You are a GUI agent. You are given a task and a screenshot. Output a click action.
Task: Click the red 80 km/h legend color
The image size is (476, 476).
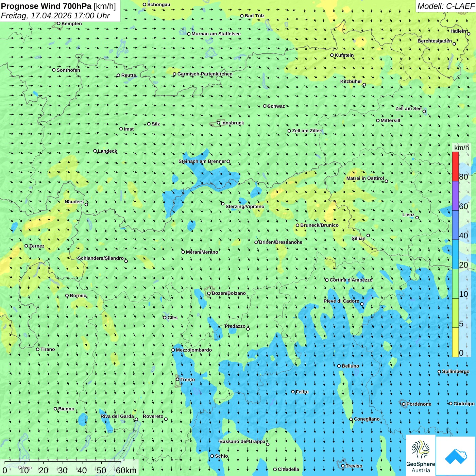[x=455, y=166]
